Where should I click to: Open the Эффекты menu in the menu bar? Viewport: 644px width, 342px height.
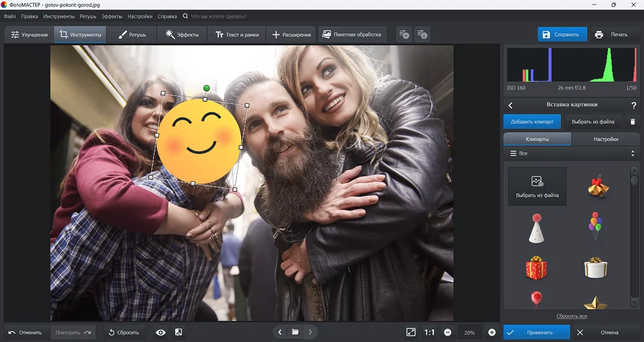(111, 15)
